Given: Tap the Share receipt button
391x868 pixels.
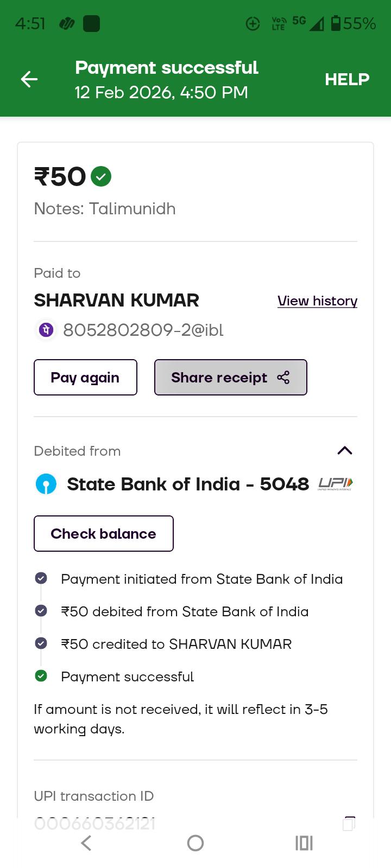Looking at the screenshot, I should pyautogui.click(x=230, y=378).
